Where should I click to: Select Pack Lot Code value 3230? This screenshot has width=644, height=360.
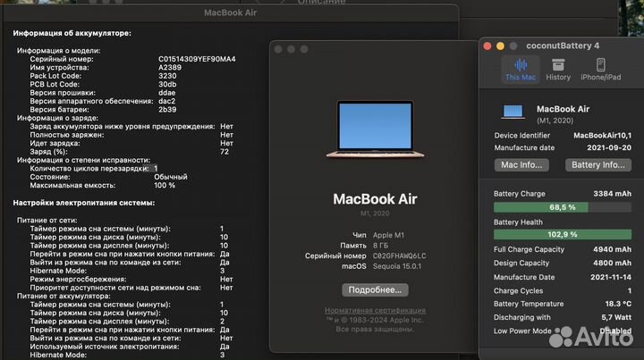[x=167, y=76]
